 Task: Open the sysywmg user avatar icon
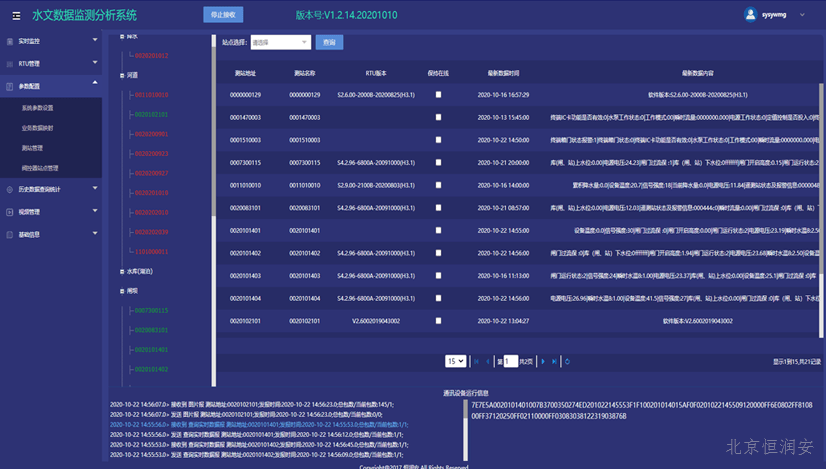[750, 15]
